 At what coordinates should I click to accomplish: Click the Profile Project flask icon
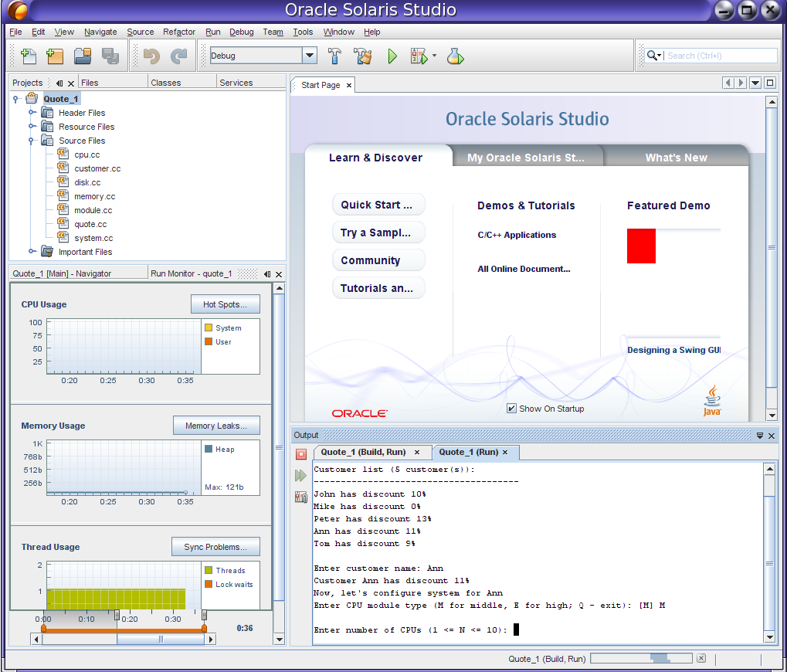(456, 56)
